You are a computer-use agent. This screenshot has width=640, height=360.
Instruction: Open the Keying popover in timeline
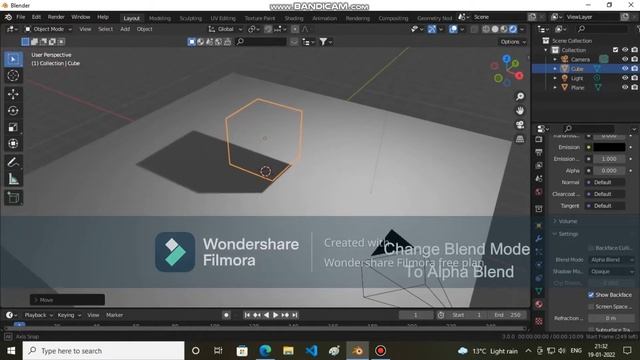69,315
